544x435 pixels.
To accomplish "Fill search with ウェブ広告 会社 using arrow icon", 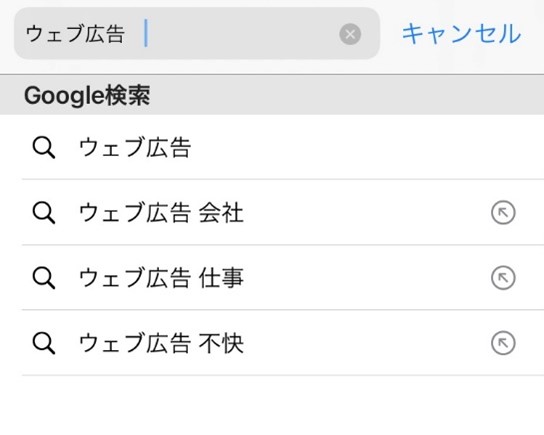I will [503, 212].
